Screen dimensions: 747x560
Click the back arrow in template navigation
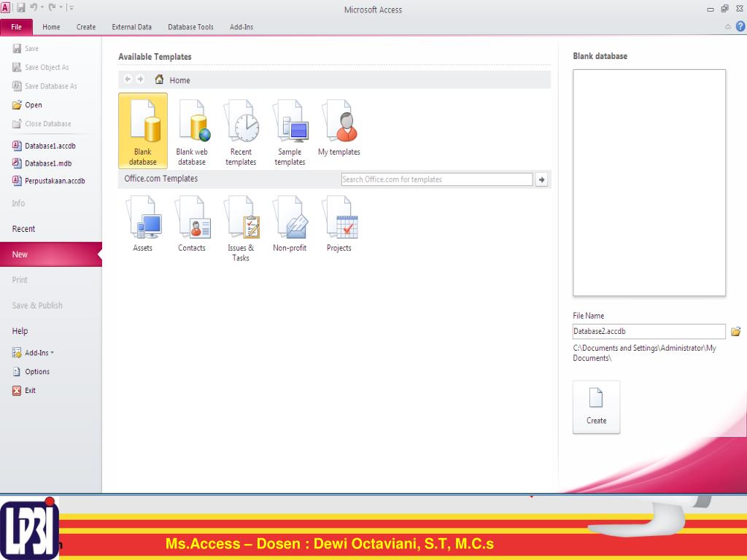point(128,79)
